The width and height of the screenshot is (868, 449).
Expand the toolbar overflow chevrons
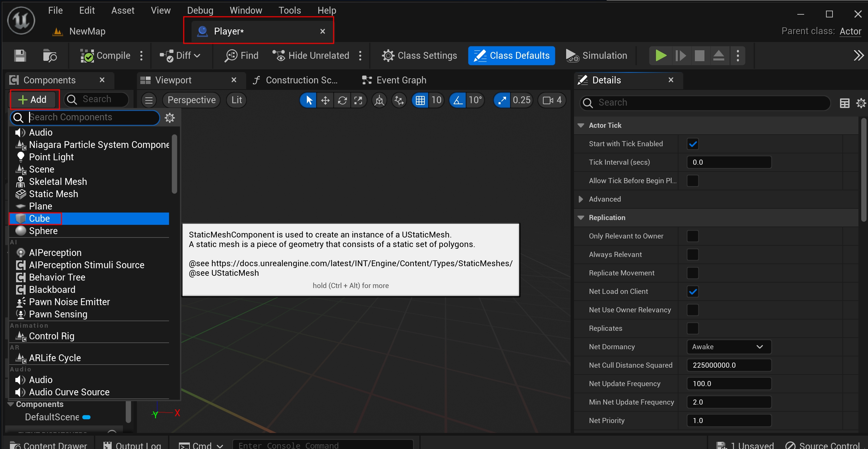pos(858,55)
